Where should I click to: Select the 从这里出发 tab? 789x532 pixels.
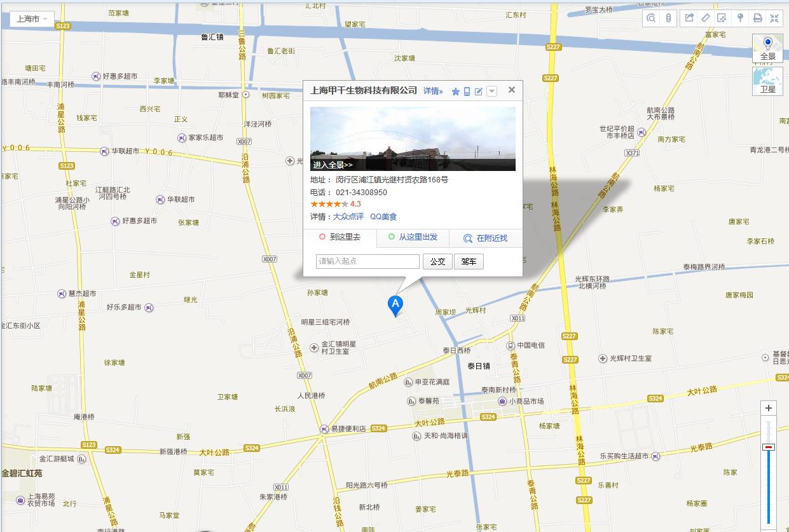click(413, 238)
